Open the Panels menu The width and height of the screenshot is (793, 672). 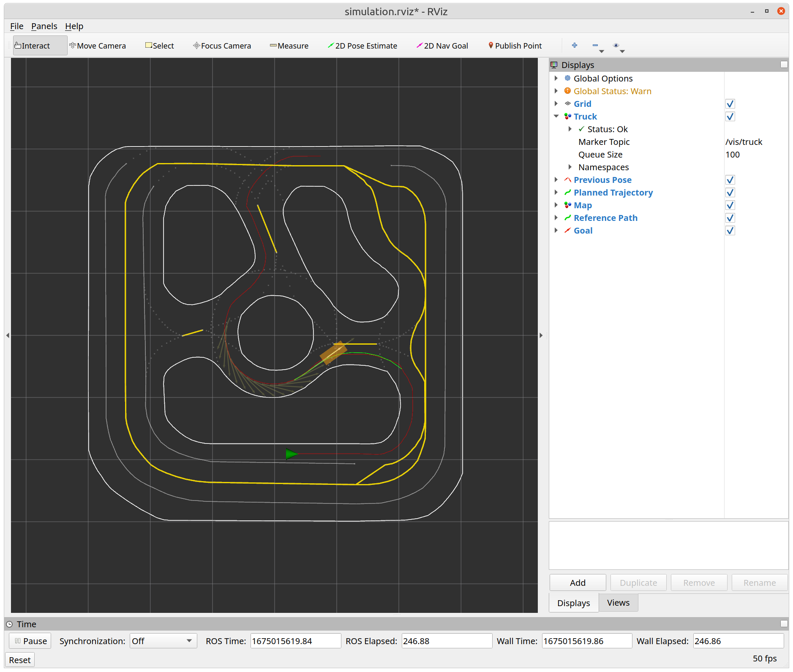point(44,26)
